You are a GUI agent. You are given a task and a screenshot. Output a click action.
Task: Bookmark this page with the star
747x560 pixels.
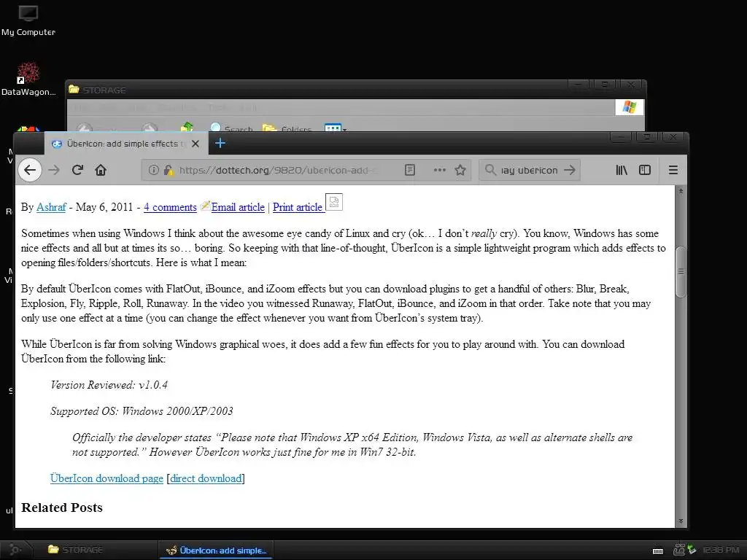pos(460,170)
